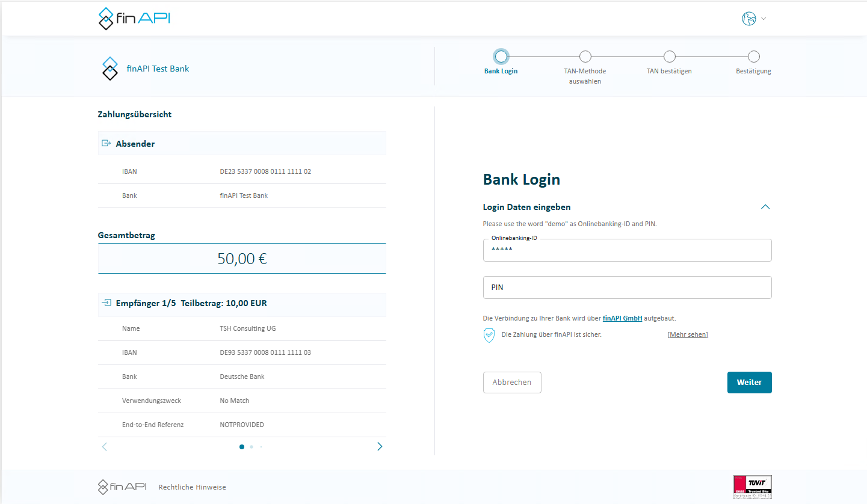Click the sender IBAN DE23 5337 0008 0111 1111 02
The width and height of the screenshot is (867, 504).
pos(265,171)
